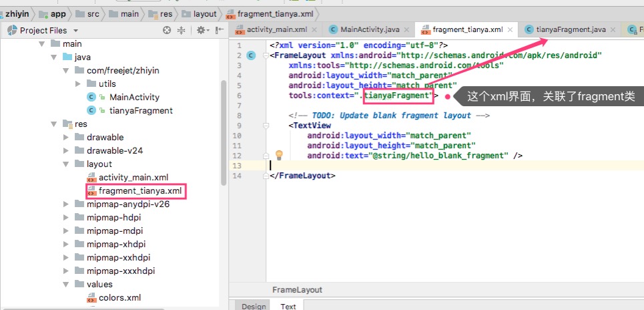Open project panel settings gear

[201, 30]
